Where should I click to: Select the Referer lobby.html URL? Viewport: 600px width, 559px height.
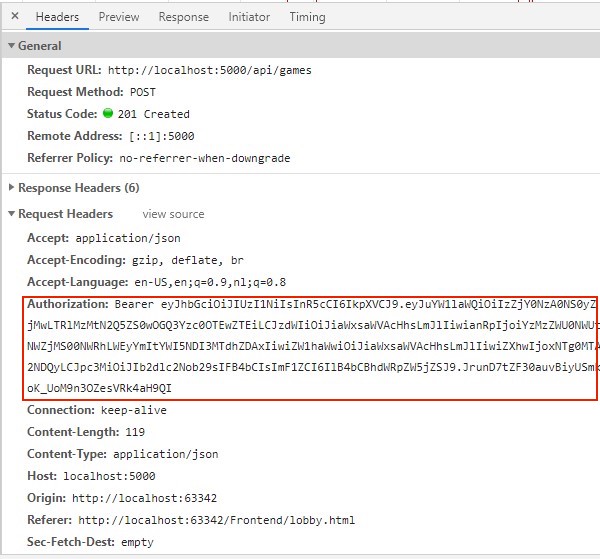[x=217, y=520]
